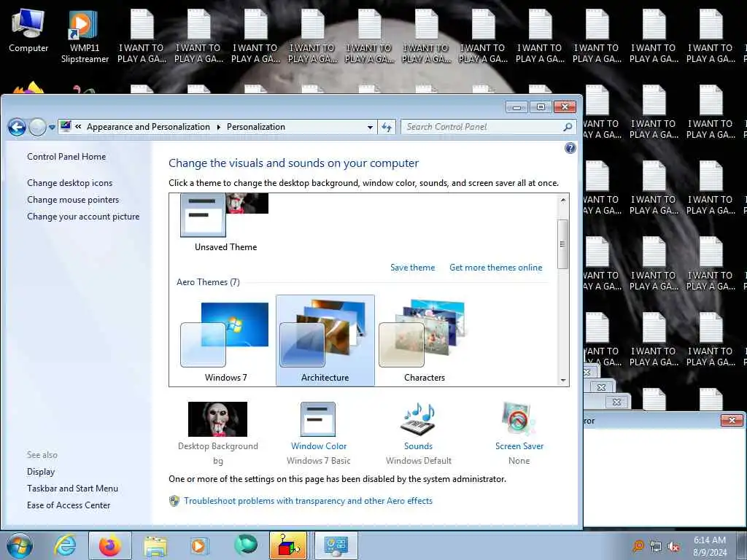Click the address bar refresh button

click(387, 127)
